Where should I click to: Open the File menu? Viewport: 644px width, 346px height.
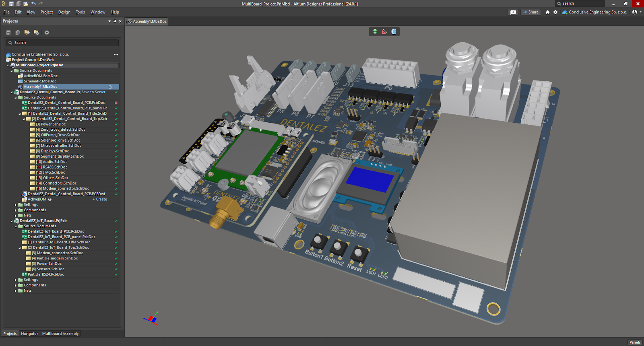[6, 12]
